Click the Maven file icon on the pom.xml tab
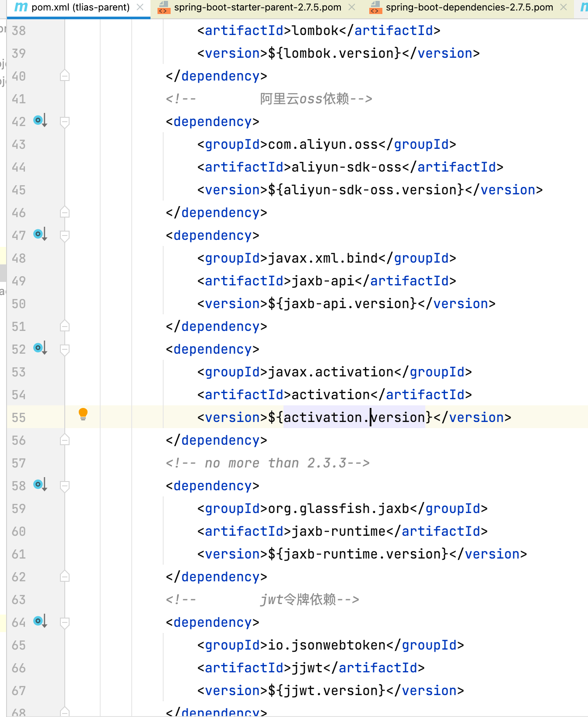Screen dimensions: 588x717 21,7
